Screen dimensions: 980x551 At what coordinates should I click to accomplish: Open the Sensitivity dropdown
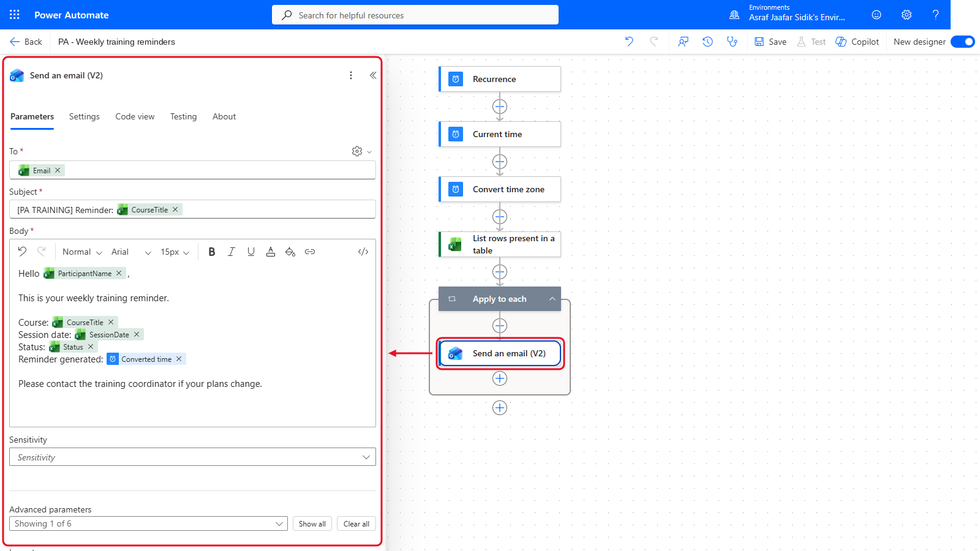192,457
